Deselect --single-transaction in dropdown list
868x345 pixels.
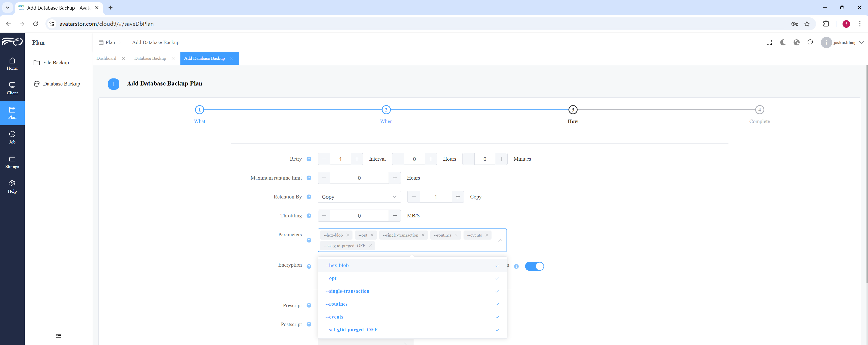point(413,291)
